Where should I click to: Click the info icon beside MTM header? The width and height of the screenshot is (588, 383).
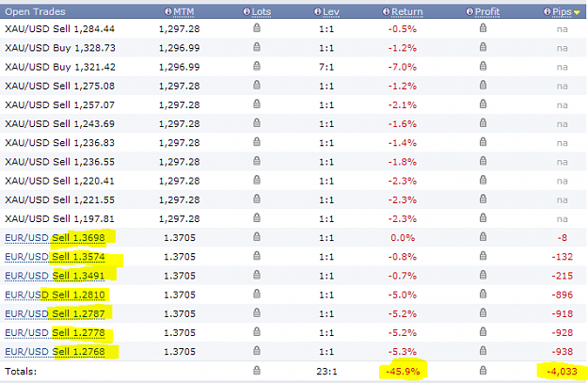[x=168, y=12]
